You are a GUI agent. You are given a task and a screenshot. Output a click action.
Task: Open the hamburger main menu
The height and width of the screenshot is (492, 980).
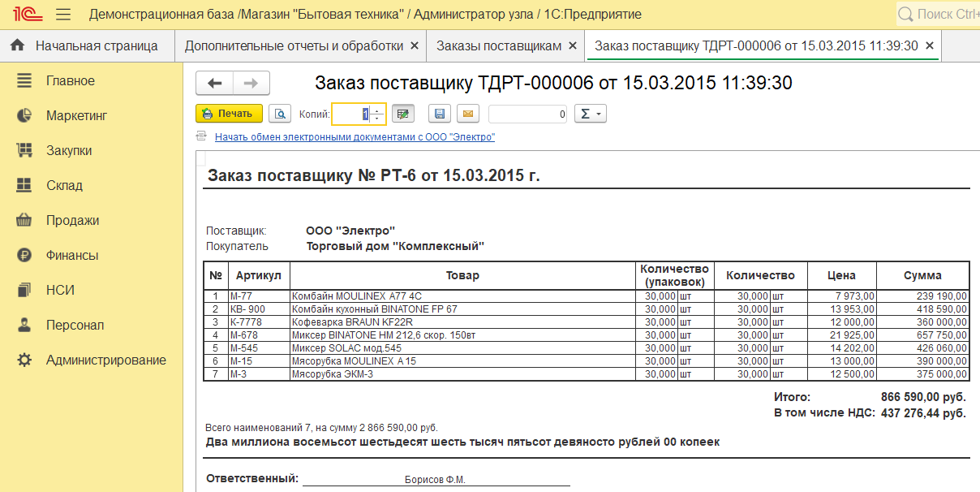[63, 15]
